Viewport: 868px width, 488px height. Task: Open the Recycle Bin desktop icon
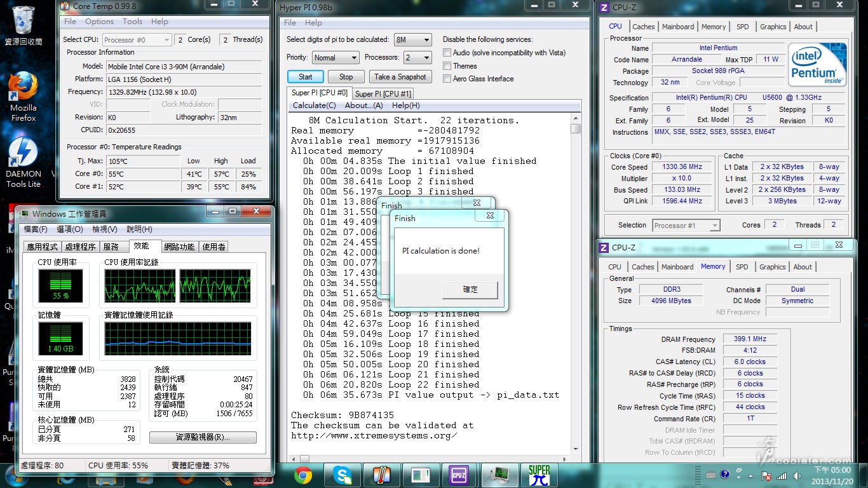coord(23,25)
